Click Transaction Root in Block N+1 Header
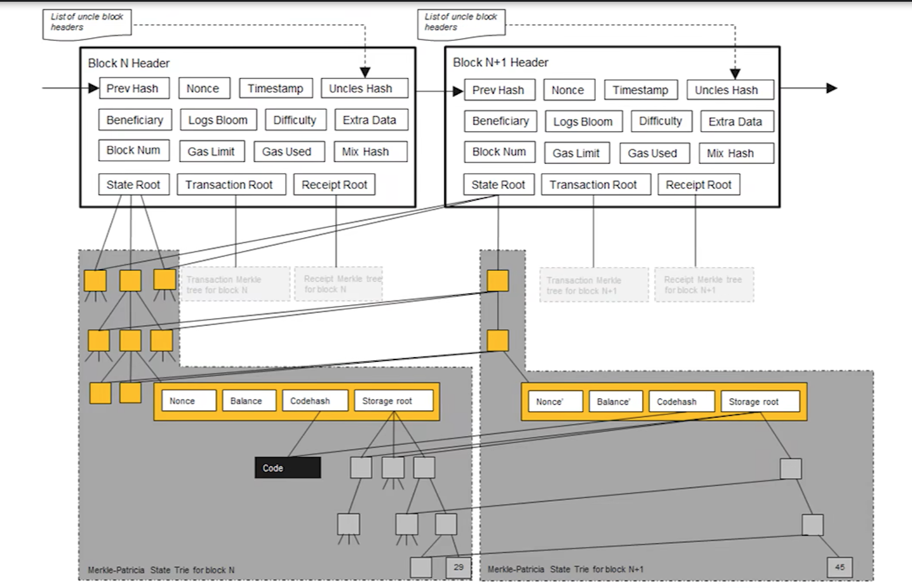 (595, 185)
